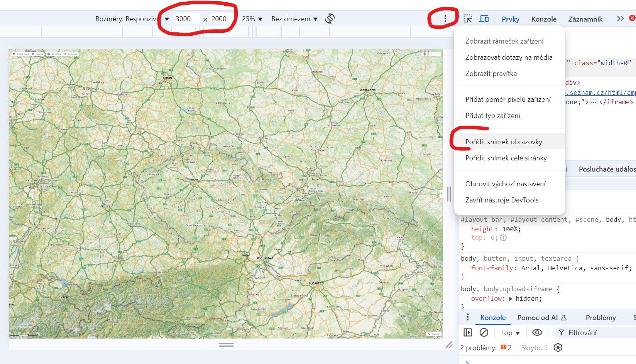Click the red error indicator in DevTools header
Viewport: 636px width, 364px height.
coord(632,18)
